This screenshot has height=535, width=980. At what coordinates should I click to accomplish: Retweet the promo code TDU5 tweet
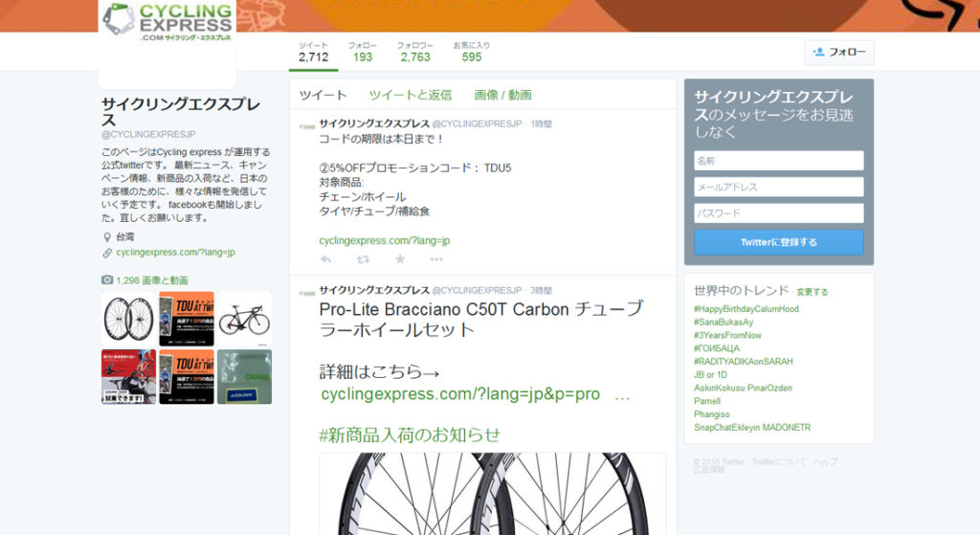(363, 258)
